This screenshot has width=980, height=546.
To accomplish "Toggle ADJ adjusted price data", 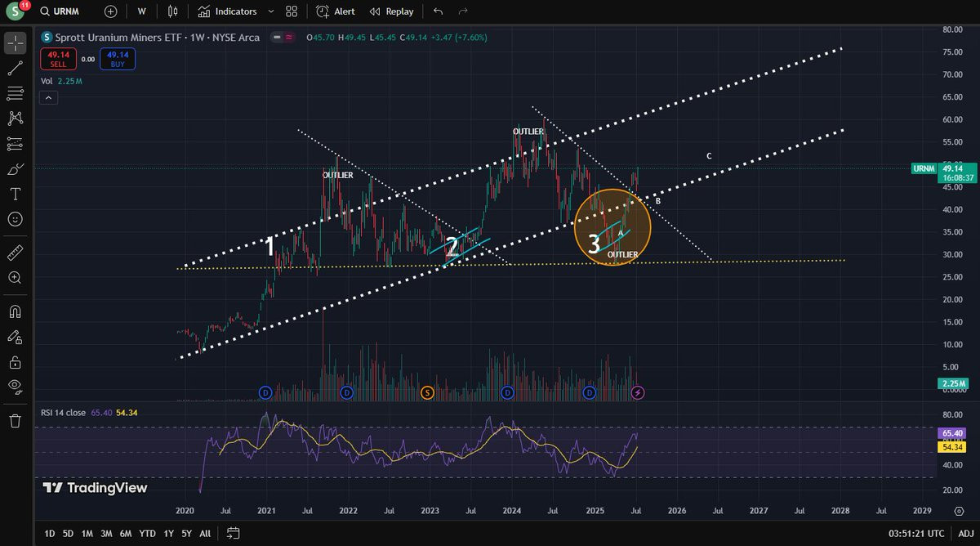I will [x=964, y=534].
